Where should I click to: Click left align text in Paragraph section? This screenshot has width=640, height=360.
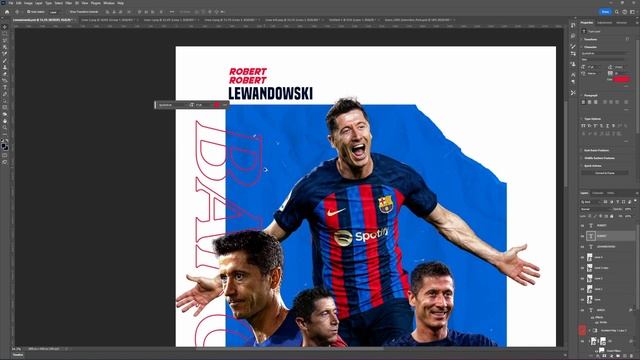click(x=584, y=102)
